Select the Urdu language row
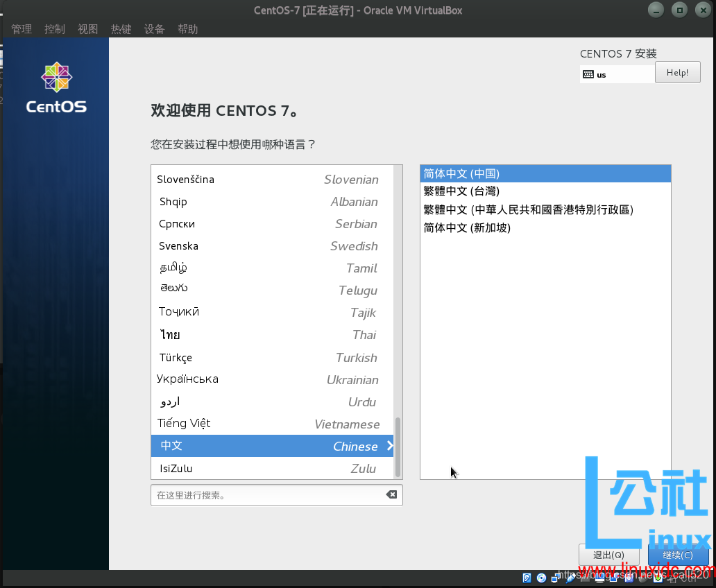The height and width of the screenshot is (588, 716). click(x=272, y=401)
